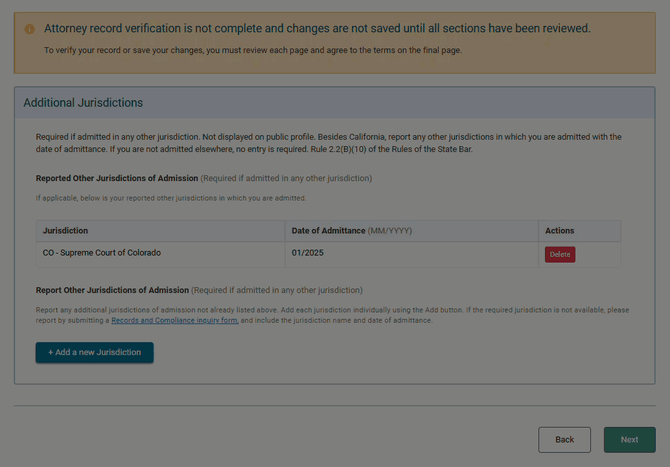Select the CO - Supreme Court of Colorado cell
The height and width of the screenshot is (467, 670).
[101, 253]
